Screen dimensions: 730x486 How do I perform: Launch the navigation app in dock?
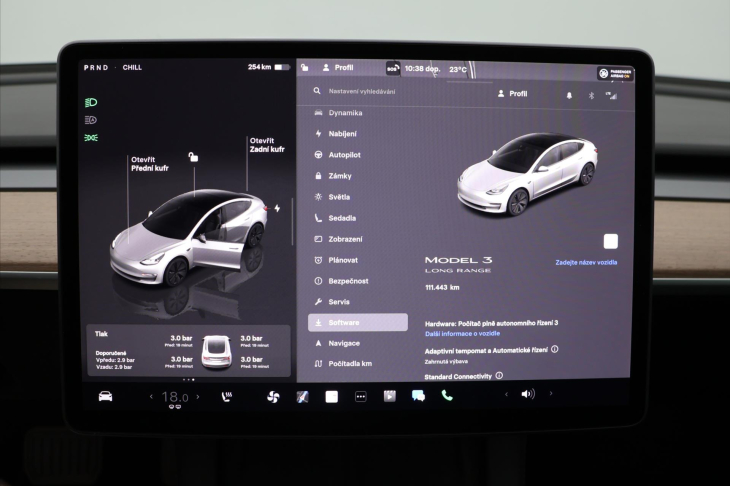pos(302,397)
